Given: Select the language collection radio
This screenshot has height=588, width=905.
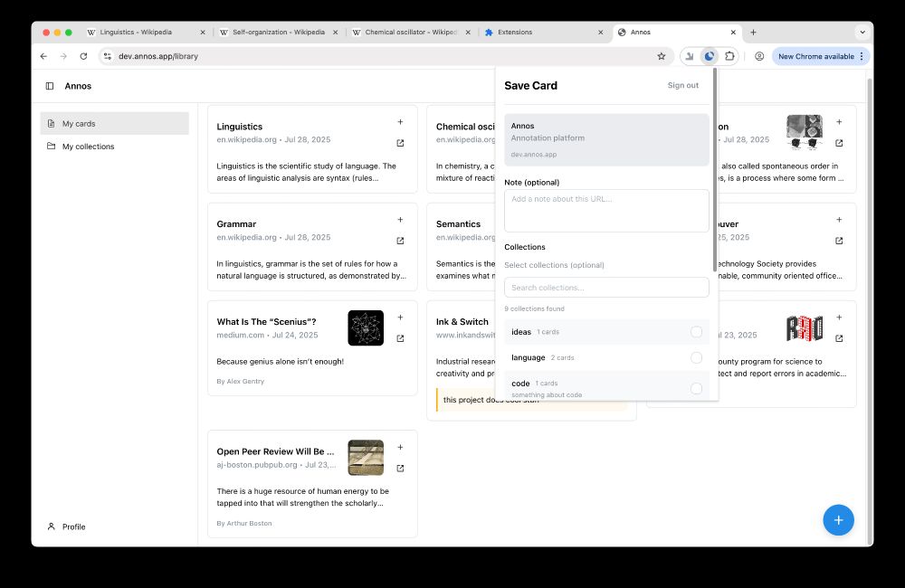Looking at the screenshot, I should tap(696, 357).
